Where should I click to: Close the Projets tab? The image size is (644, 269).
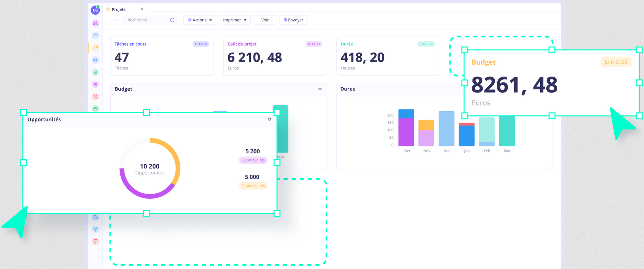(x=142, y=10)
